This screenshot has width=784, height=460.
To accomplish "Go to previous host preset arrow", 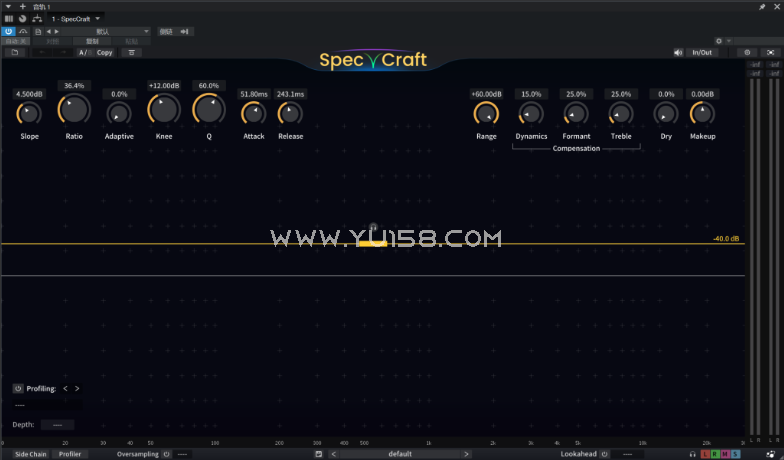I will click(x=48, y=32).
